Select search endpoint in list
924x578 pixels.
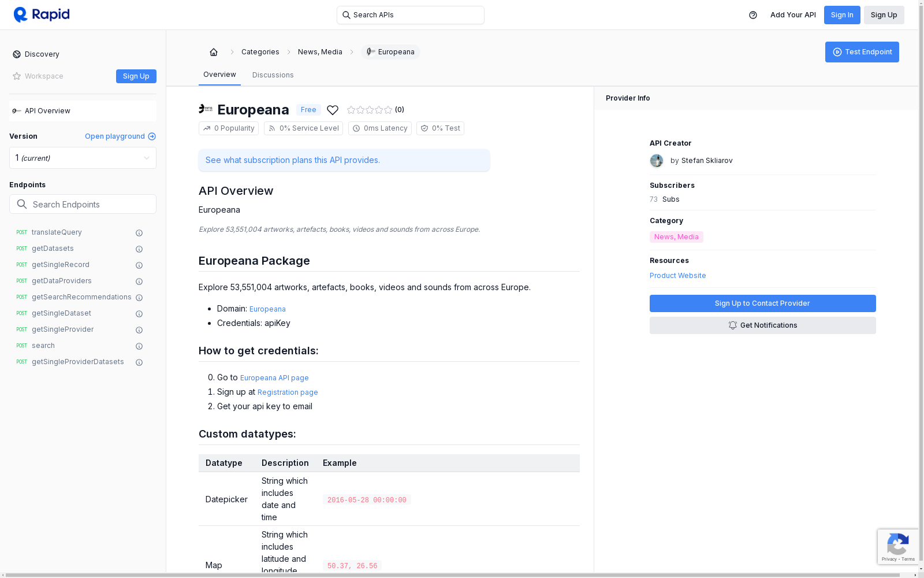(x=43, y=346)
